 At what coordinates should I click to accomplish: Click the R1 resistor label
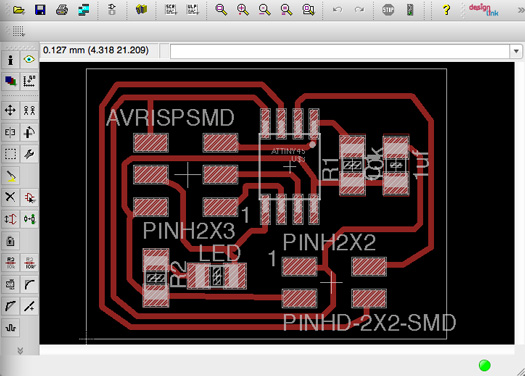click(x=330, y=169)
